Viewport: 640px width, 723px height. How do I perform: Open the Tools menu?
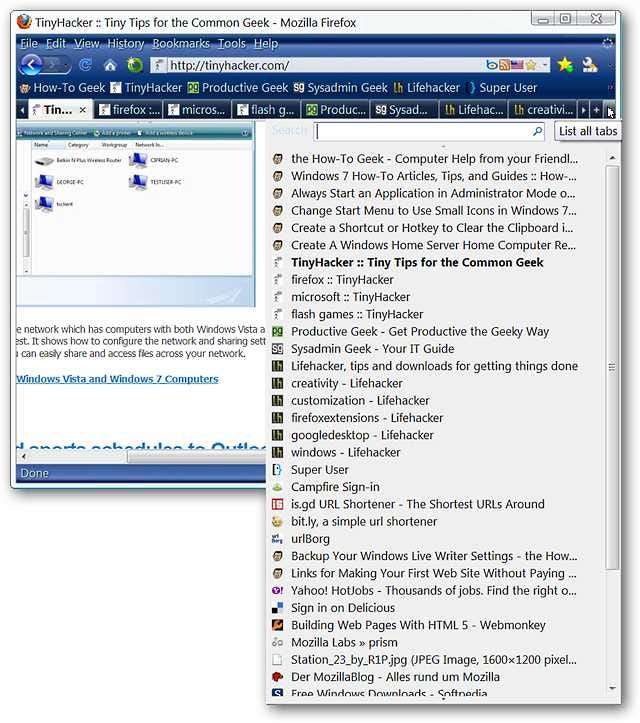(x=231, y=43)
